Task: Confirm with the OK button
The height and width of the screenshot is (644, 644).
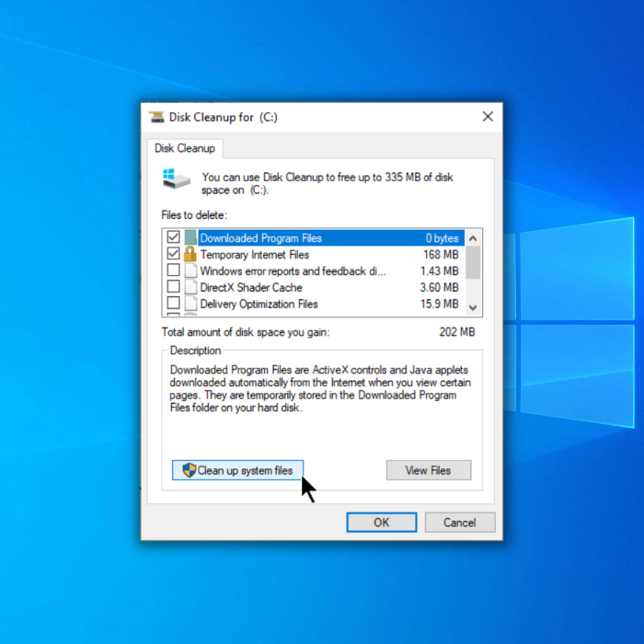Action: click(382, 523)
